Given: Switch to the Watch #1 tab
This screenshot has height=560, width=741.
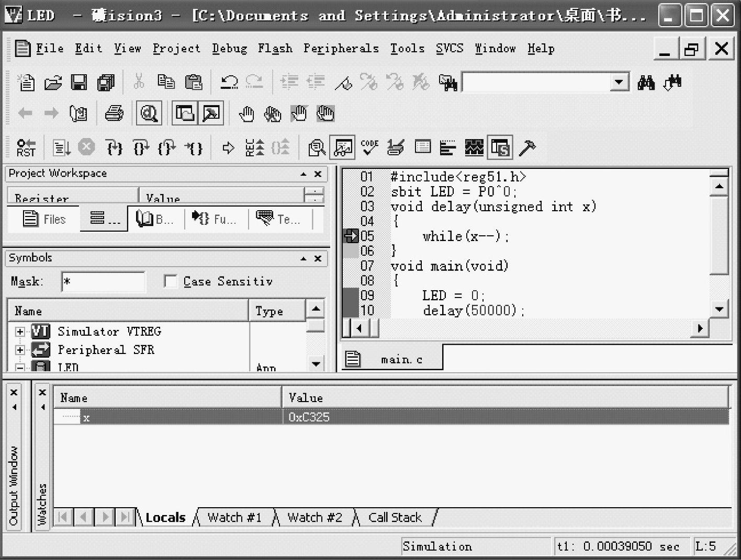Looking at the screenshot, I should point(234,517).
